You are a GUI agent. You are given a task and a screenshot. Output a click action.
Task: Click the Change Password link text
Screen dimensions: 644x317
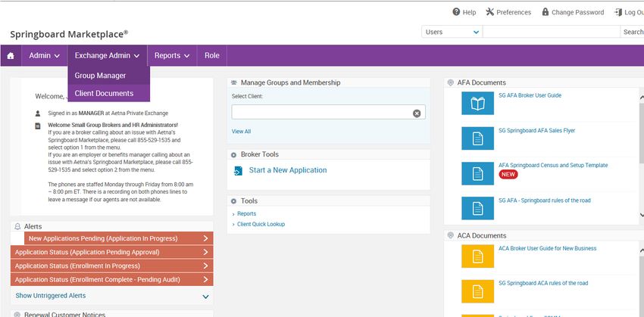coord(577,12)
